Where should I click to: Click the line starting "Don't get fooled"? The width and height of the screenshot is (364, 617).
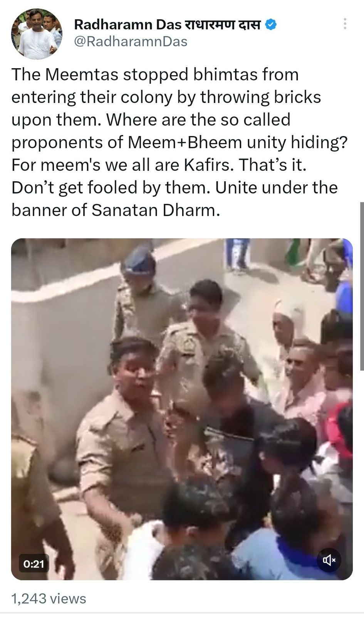[x=174, y=187]
